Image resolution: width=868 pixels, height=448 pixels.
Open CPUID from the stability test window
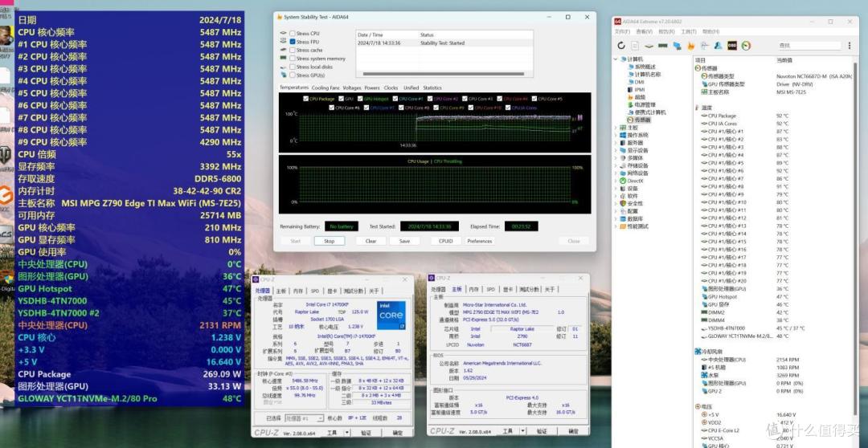tap(445, 241)
